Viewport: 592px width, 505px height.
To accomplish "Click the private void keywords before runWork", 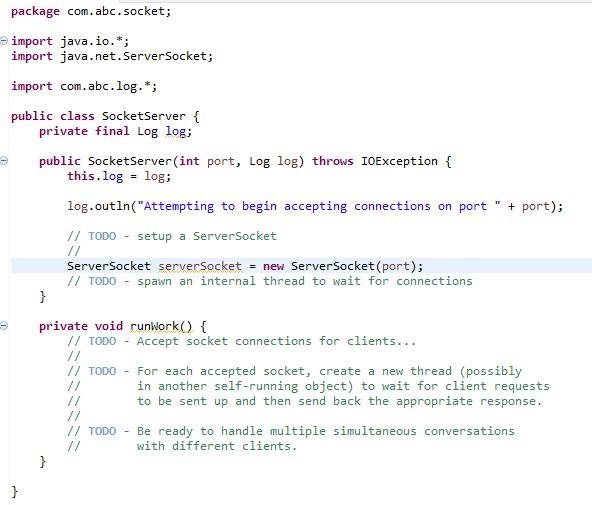I will point(81,326).
